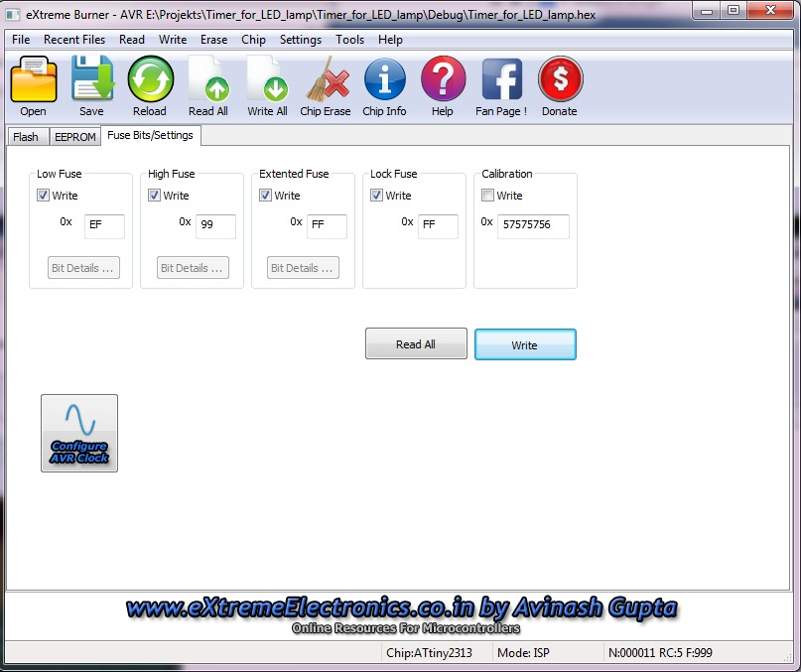801x672 pixels.
Task: Enable the Calibration Write checkbox
Action: tap(487, 196)
